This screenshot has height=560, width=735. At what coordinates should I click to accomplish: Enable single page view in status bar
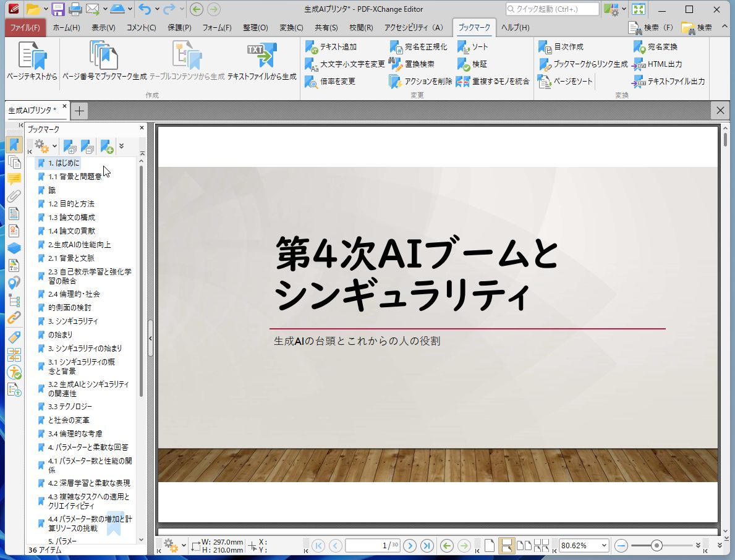[490, 545]
